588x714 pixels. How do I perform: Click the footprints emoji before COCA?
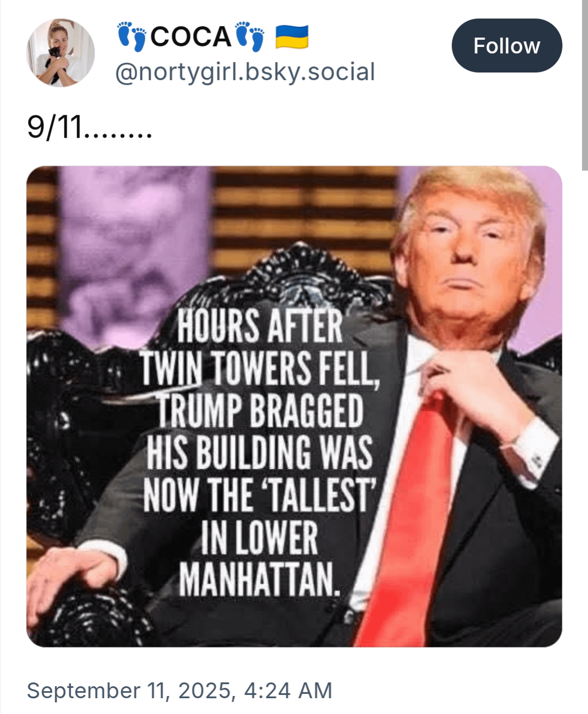pos(132,36)
